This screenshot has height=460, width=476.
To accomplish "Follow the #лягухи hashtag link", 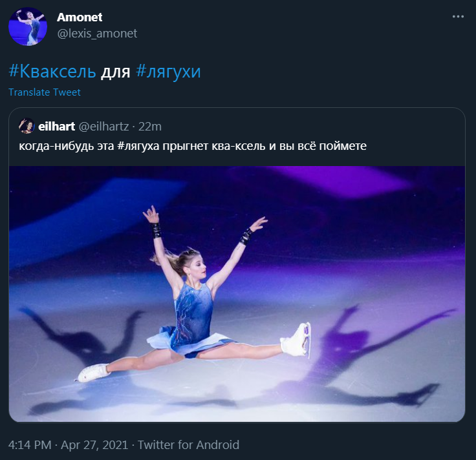I will [168, 71].
